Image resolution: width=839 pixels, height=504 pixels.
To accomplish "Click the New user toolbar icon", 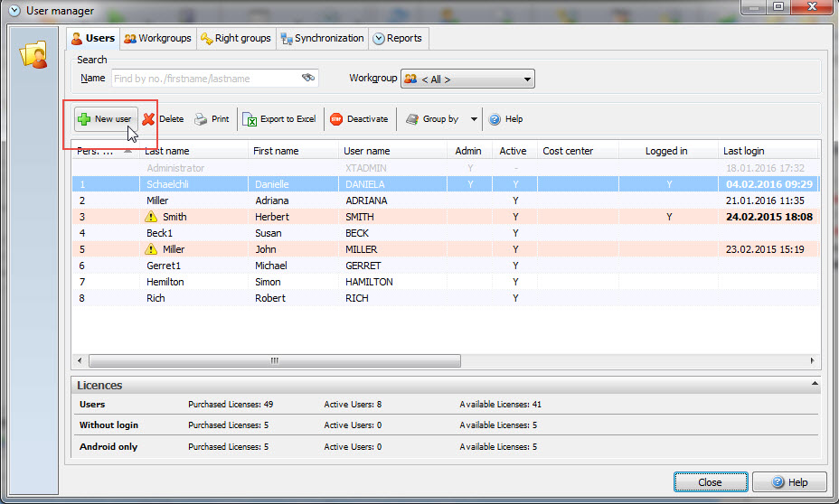I will pyautogui.click(x=84, y=119).
